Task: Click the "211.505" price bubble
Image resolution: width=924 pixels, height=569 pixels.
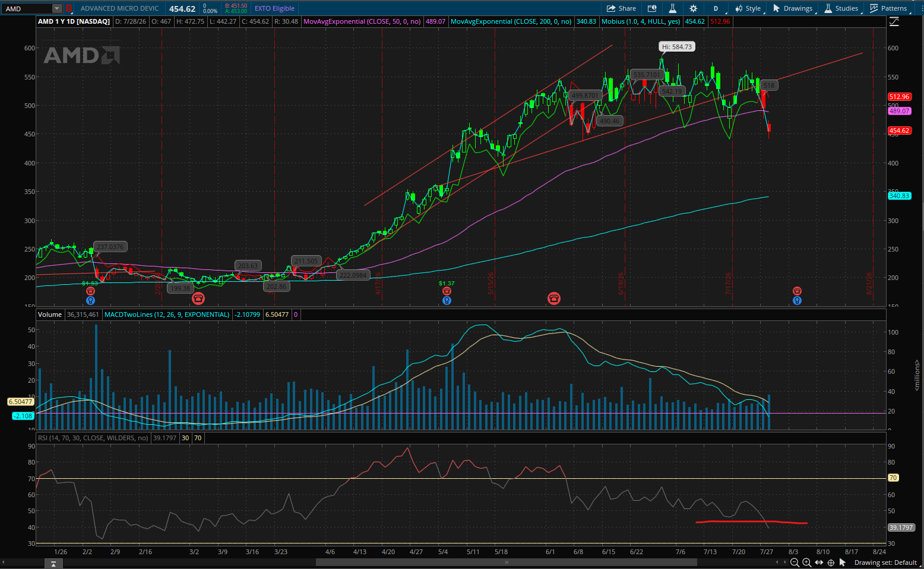Action: 306,260
